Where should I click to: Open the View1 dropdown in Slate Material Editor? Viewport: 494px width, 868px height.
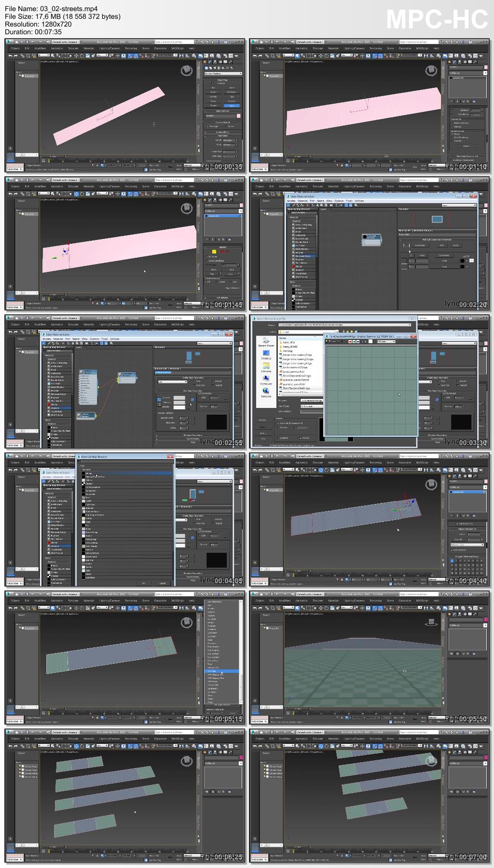tap(459, 205)
